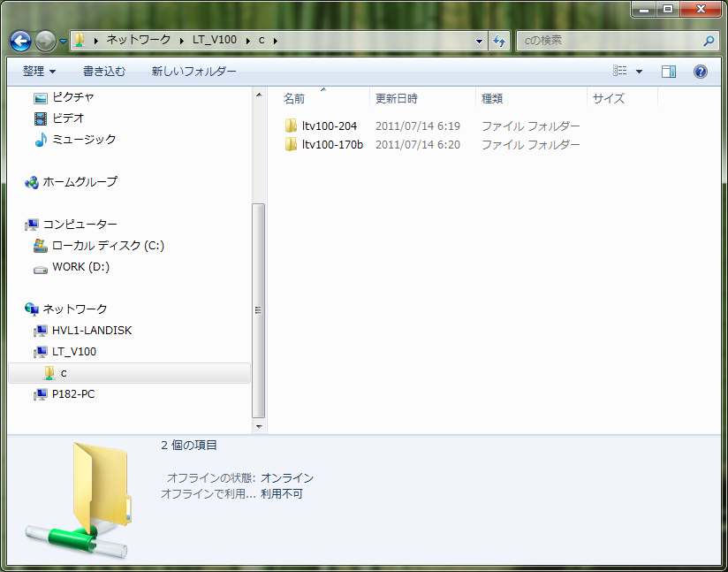Click the date 2011/07/14 6:20

click(418, 144)
